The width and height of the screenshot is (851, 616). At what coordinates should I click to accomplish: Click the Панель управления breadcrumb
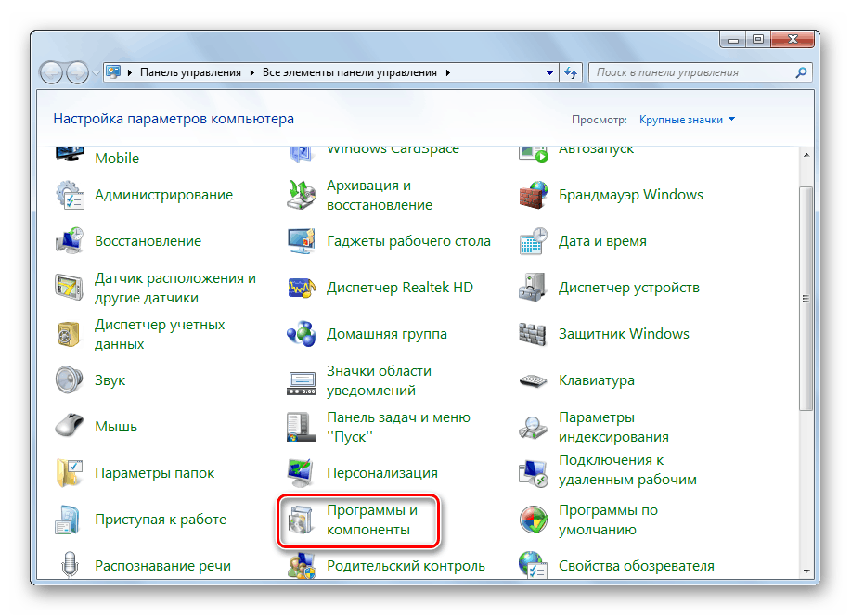click(190, 72)
